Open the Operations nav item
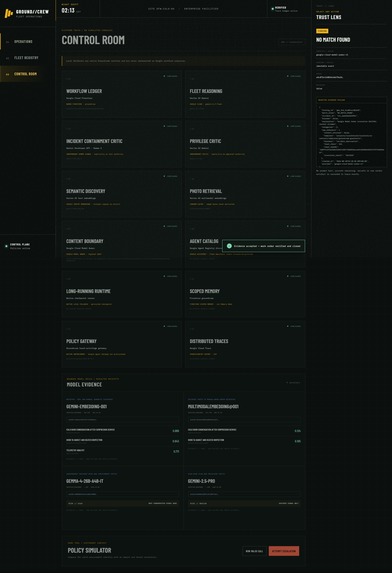This screenshot has height=573, width=392. click(x=28, y=42)
